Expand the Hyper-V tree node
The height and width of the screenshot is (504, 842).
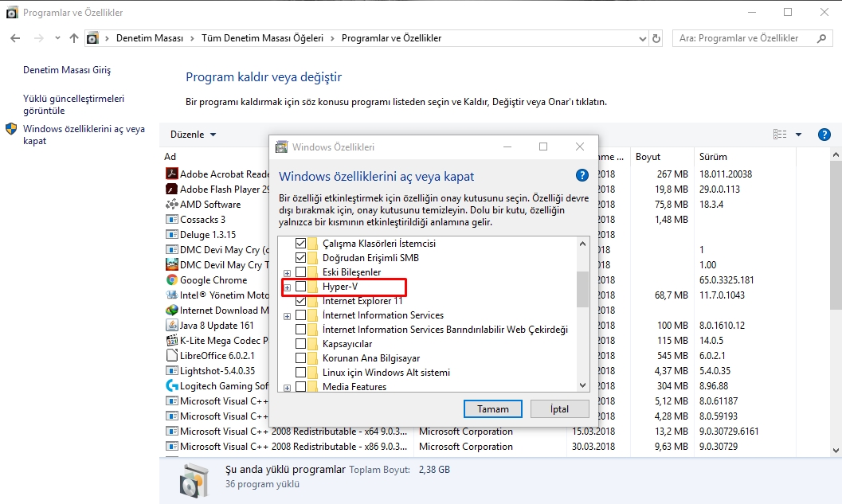click(288, 287)
